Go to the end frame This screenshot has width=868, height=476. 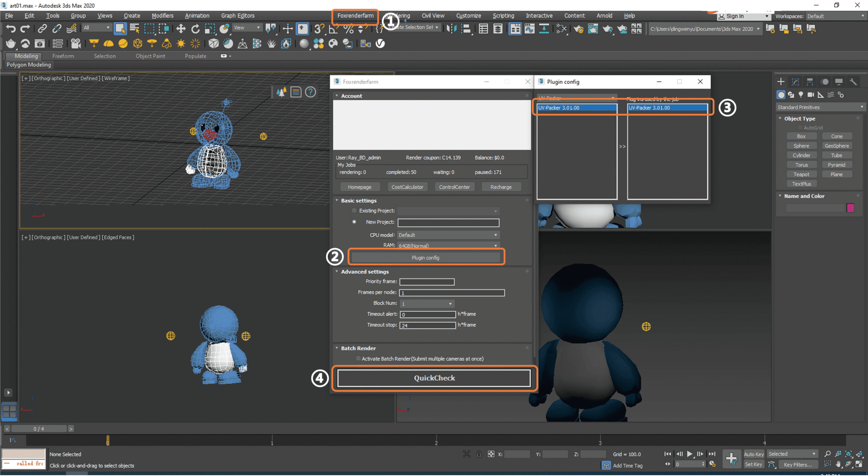tap(712, 454)
